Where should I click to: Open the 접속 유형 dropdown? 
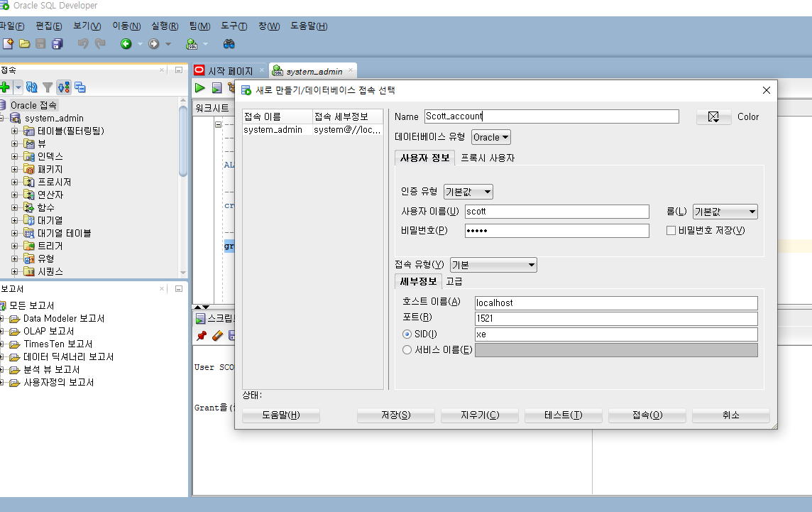click(x=493, y=265)
